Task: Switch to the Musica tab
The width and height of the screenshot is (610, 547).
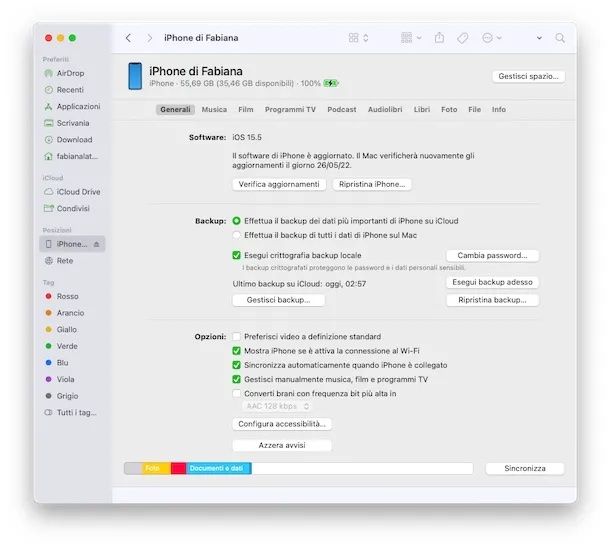Action: click(x=214, y=110)
